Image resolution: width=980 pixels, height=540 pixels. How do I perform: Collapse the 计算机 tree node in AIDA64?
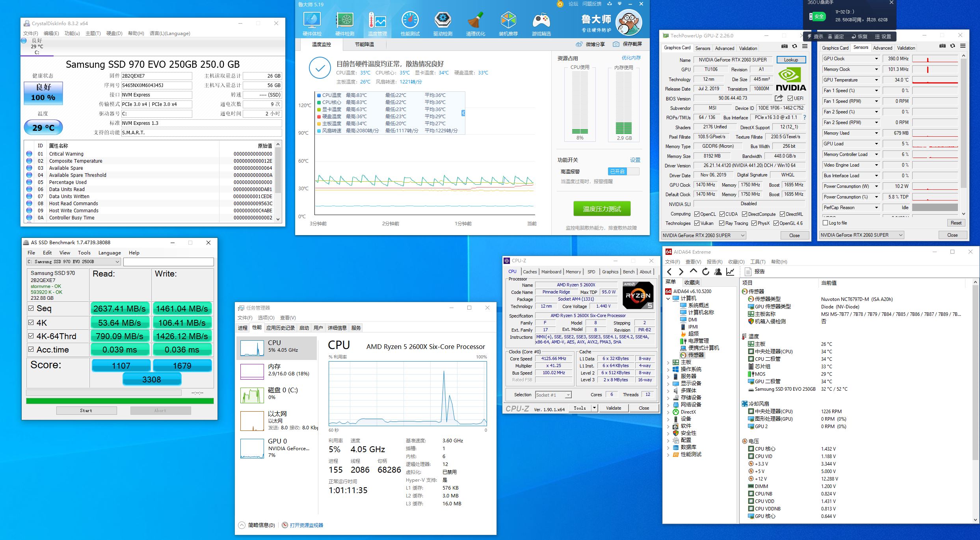pyautogui.click(x=668, y=298)
